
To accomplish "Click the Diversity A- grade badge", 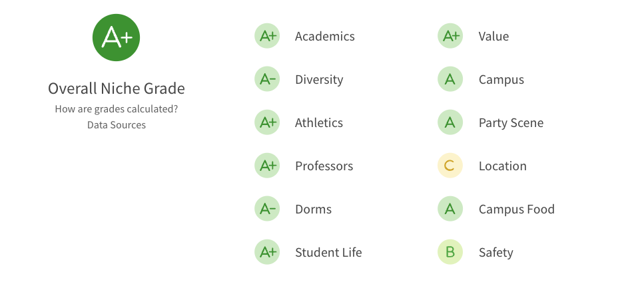I will pos(267,79).
